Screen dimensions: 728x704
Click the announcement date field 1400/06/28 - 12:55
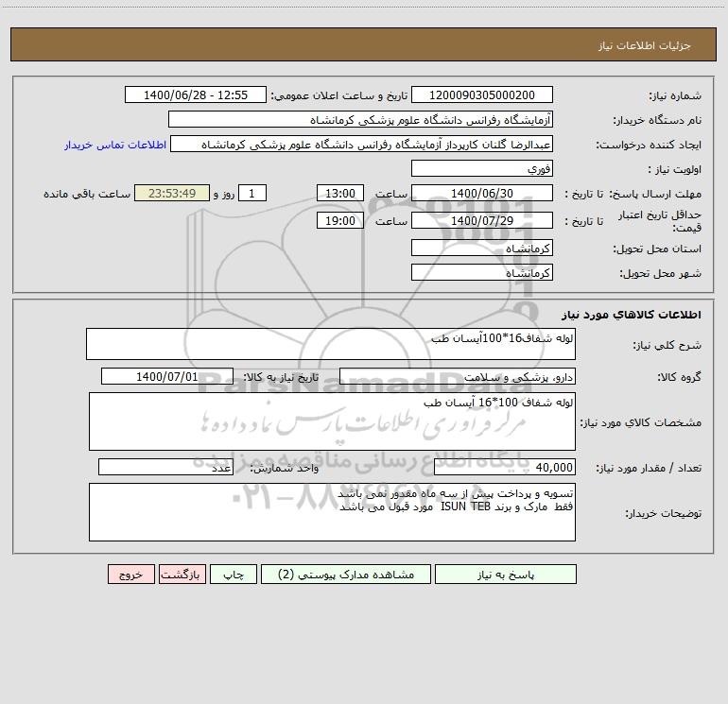[196, 94]
